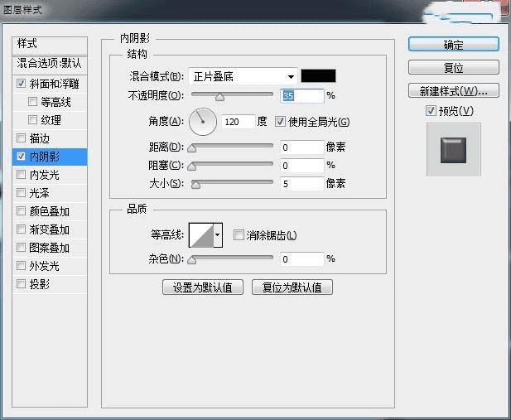The height and width of the screenshot is (420, 511).
Task: Click the black shadow color swatch
Action: click(x=318, y=76)
